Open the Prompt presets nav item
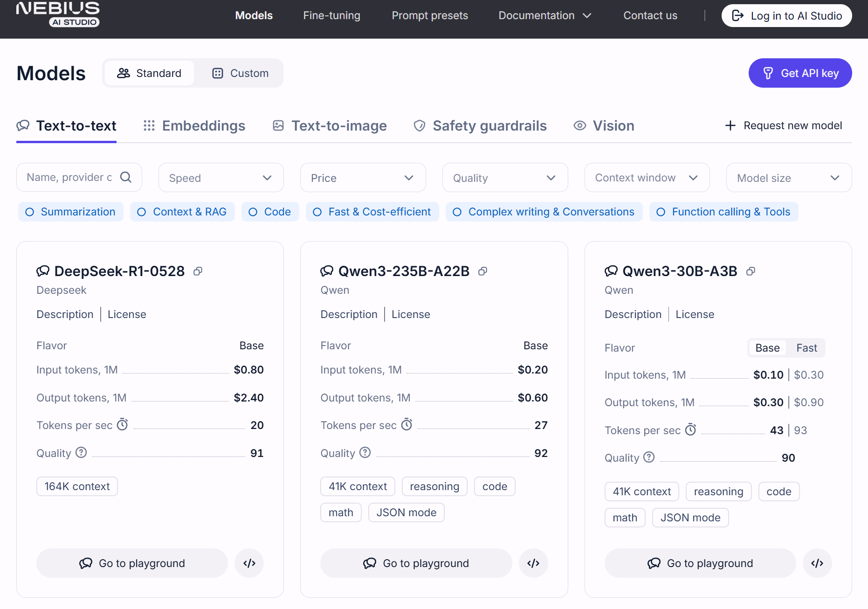The height and width of the screenshot is (609, 868). [x=430, y=15]
